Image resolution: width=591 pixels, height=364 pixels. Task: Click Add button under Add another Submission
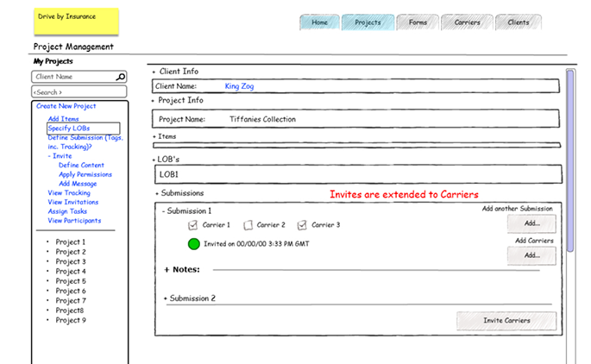(531, 223)
